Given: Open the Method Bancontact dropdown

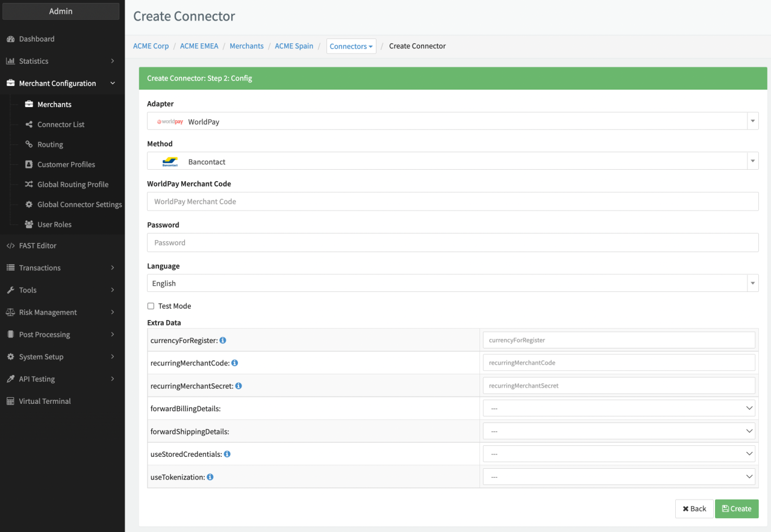Looking at the screenshot, I should point(452,161).
